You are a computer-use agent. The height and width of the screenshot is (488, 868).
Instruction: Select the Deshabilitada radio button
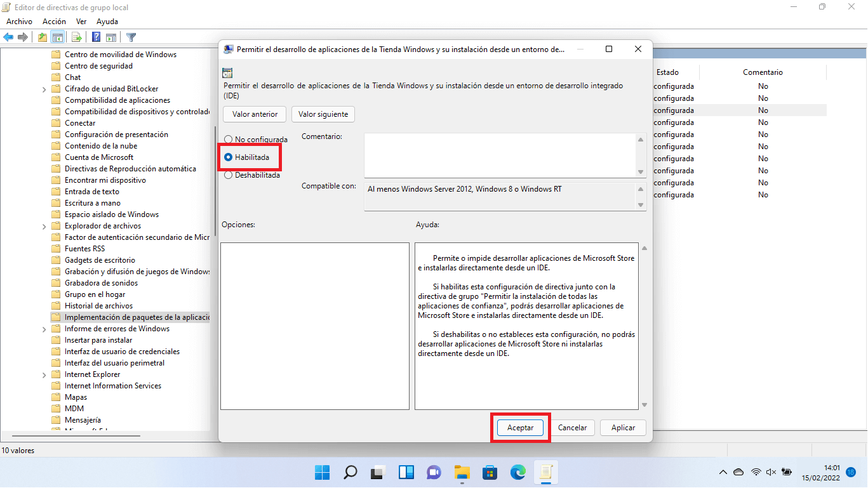click(229, 175)
